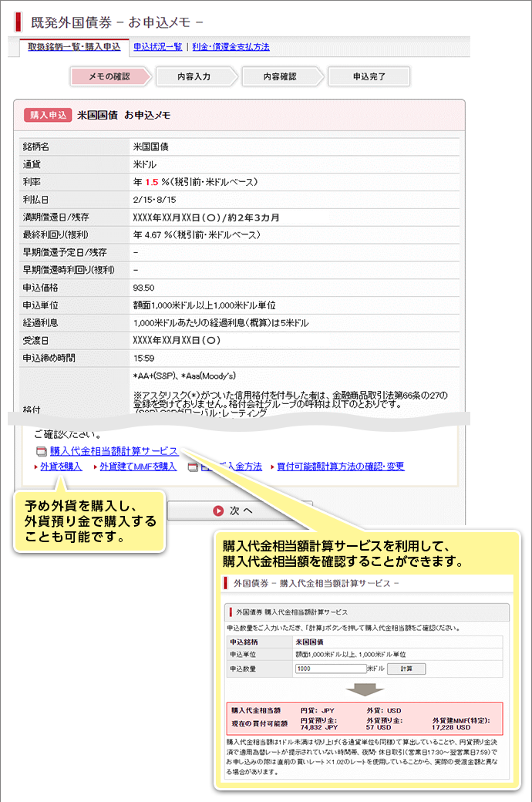
Task: Click the 既発外国債券 - お申込メモ page heading
Action: (116, 22)
